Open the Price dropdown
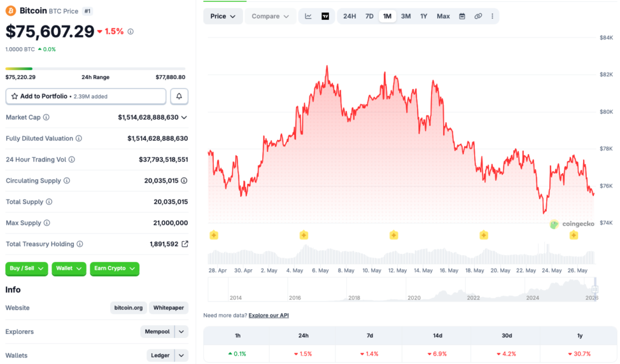Image resolution: width=620 pixels, height=364 pixels. click(223, 16)
